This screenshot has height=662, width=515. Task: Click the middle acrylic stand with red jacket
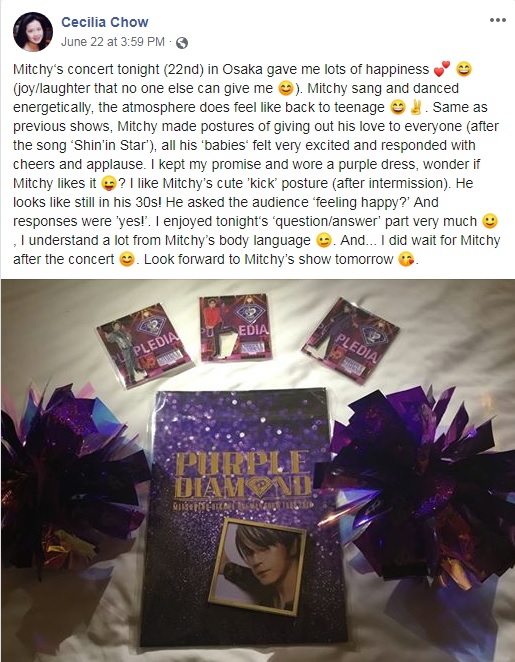pos(236,328)
